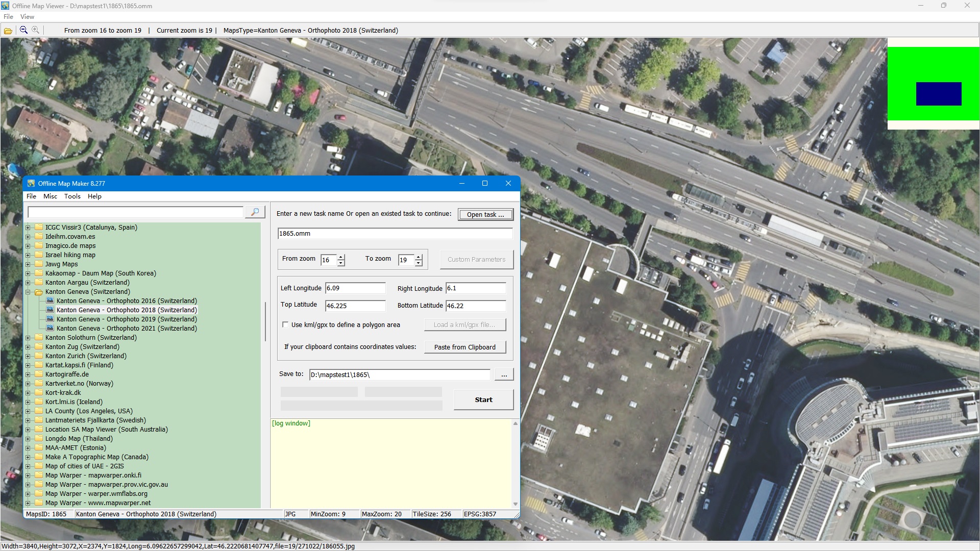Enable Use kml/gpx to define polygon area

pyautogui.click(x=285, y=325)
